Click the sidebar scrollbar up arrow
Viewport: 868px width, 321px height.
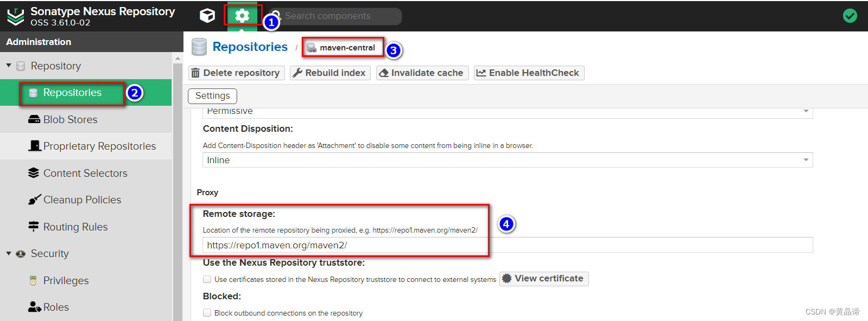point(178,58)
